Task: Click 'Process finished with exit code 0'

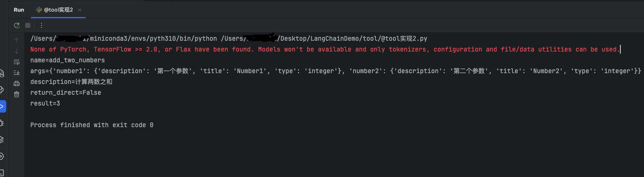Action: pyautogui.click(x=92, y=125)
